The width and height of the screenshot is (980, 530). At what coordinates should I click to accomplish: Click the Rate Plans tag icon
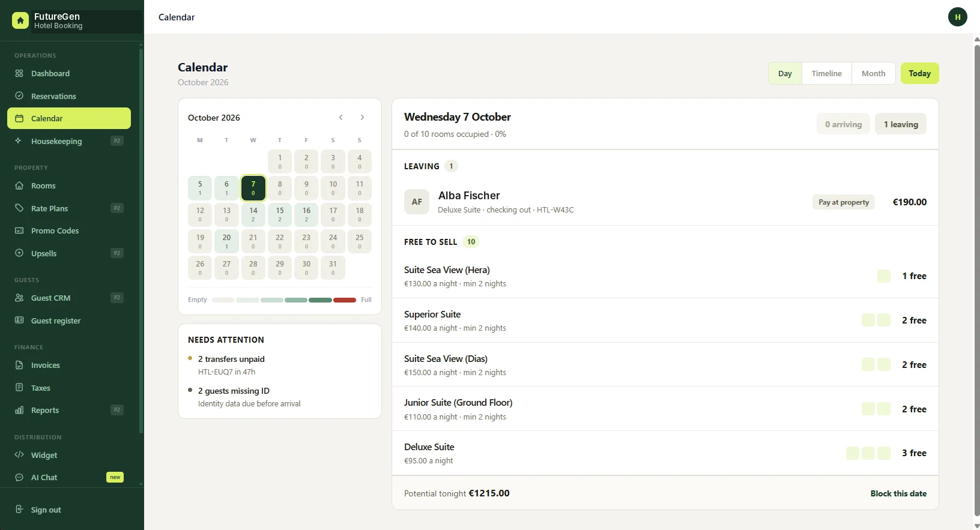coord(19,208)
